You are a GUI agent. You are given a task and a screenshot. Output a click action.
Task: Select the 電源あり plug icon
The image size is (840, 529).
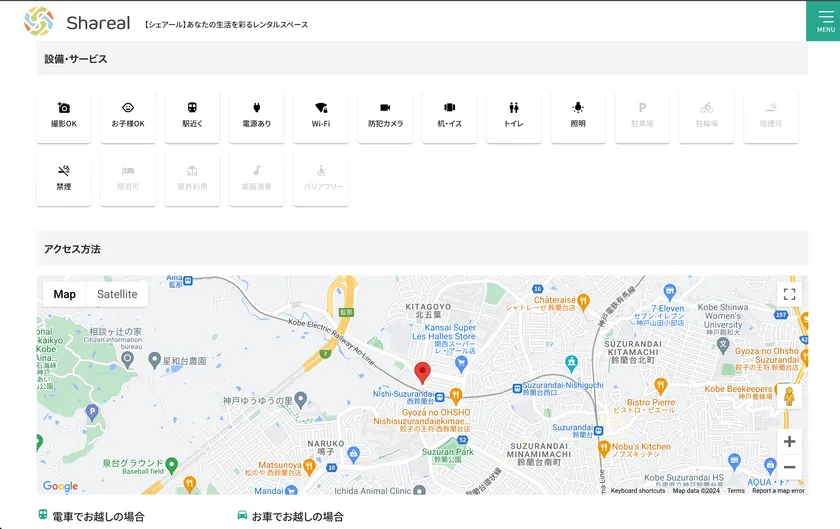click(x=256, y=116)
